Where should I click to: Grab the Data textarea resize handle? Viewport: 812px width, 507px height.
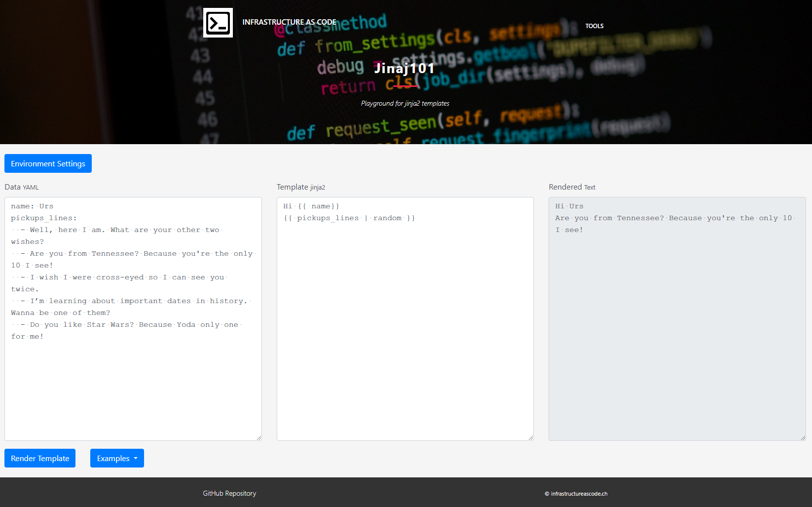click(x=259, y=438)
